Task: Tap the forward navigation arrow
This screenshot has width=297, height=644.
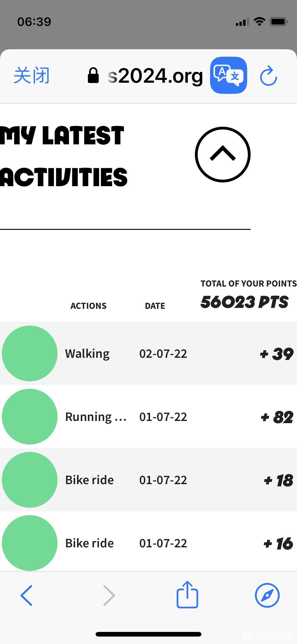Action: 109,595
